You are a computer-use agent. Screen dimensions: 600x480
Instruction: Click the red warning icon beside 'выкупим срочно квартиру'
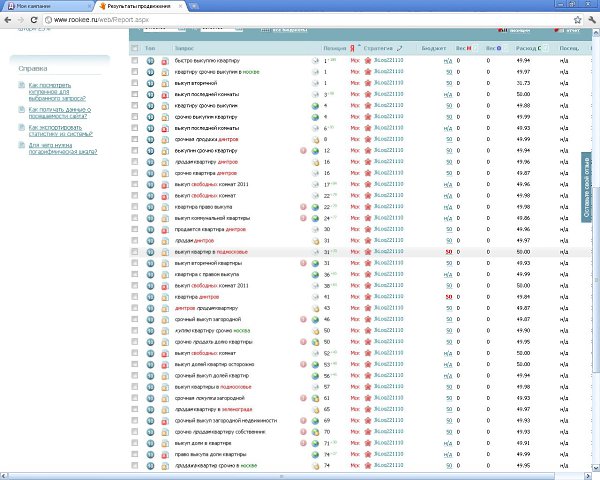304,150
